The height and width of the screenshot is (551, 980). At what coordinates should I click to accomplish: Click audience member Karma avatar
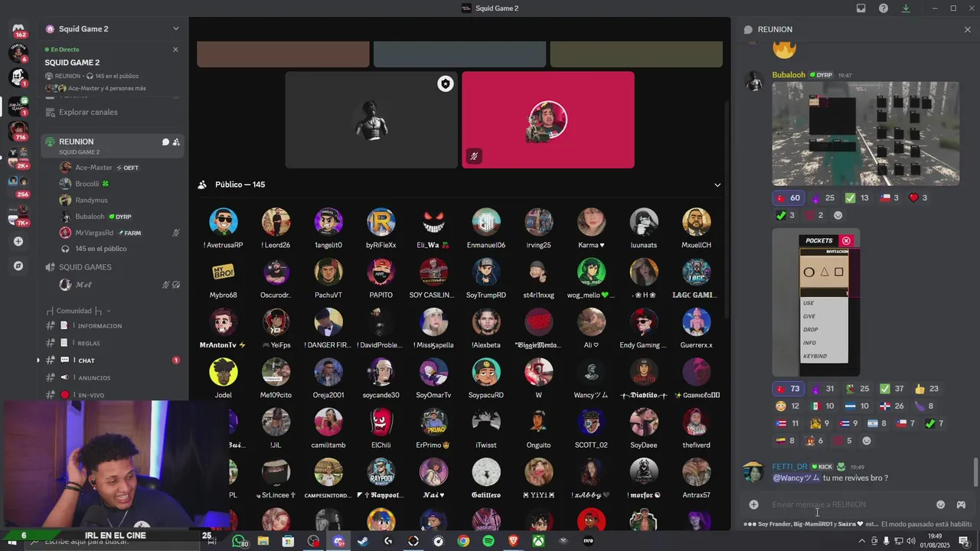(x=591, y=222)
